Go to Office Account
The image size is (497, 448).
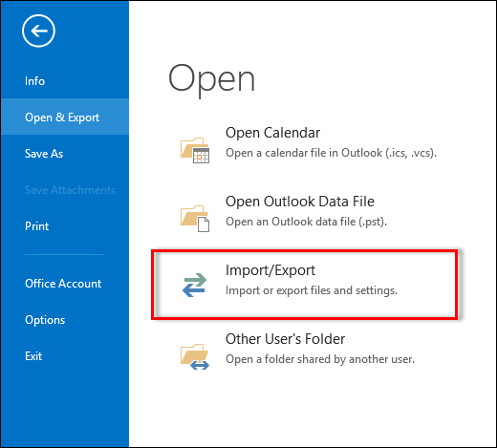point(65,284)
